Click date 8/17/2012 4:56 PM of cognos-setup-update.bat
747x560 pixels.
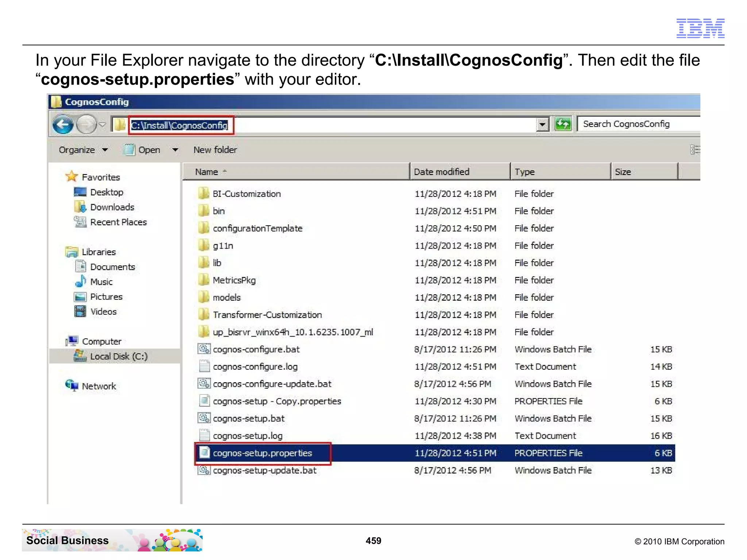point(453,470)
